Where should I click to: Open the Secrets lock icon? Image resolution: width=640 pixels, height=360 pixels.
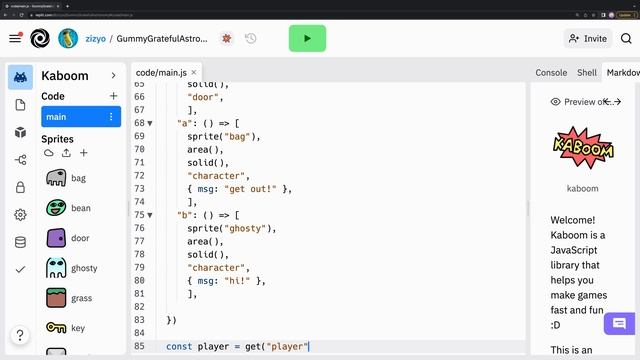click(x=20, y=187)
